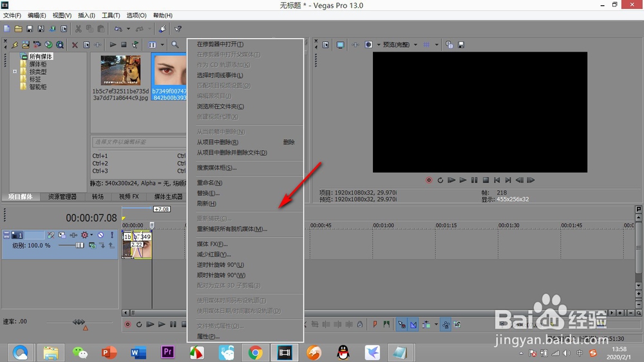The width and height of the screenshot is (644, 362).
Task: Open the 文件(F) menu
Action: pos(12,15)
